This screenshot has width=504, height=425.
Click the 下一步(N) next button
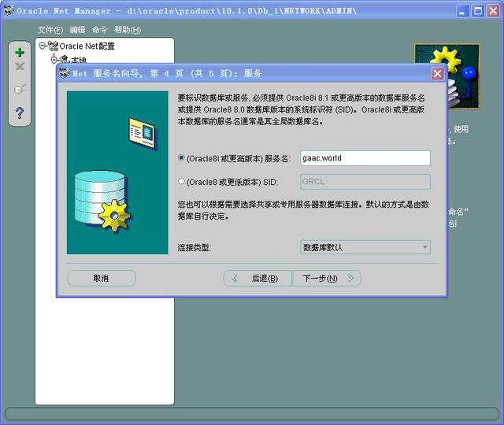pos(327,278)
